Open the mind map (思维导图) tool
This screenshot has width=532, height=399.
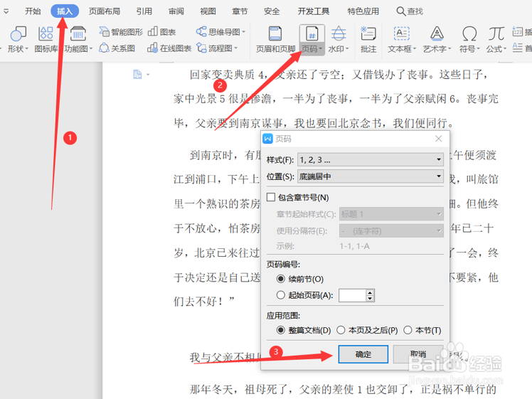click(220, 32)
